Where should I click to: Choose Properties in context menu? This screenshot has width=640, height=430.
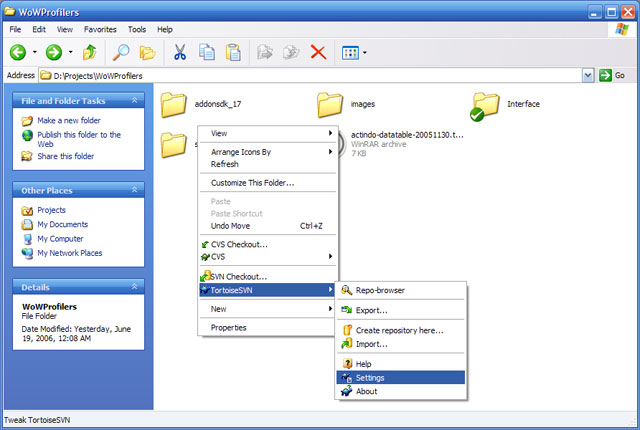click(x=268, y=328)
